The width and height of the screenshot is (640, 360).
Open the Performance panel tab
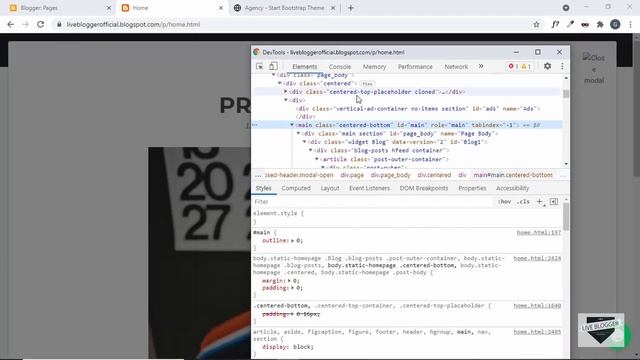pos(415,67)
